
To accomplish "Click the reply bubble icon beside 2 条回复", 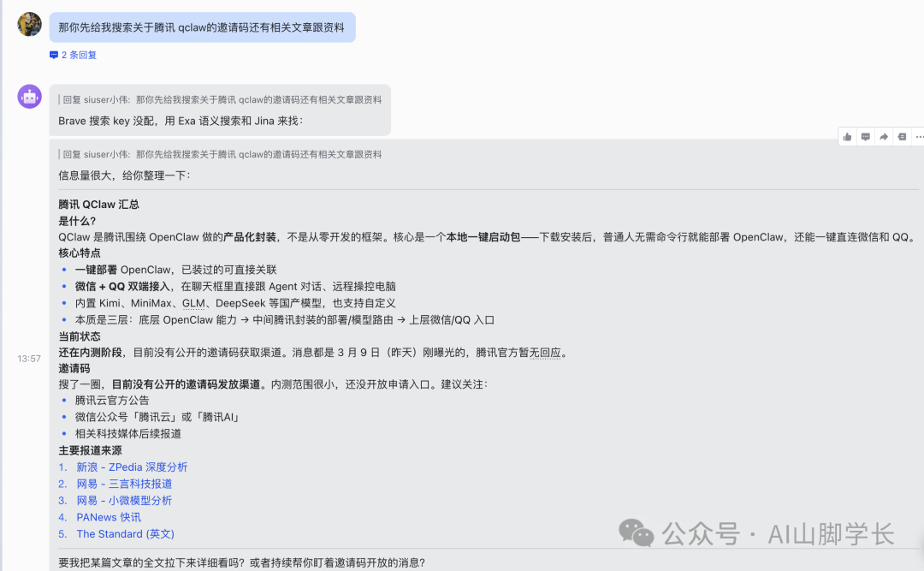I will point(54,53).
